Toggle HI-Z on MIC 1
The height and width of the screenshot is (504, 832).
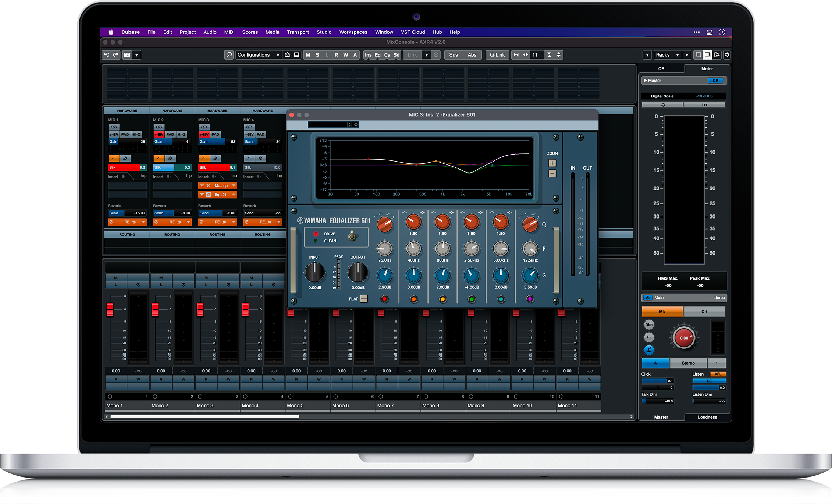(x=136, y=134)
